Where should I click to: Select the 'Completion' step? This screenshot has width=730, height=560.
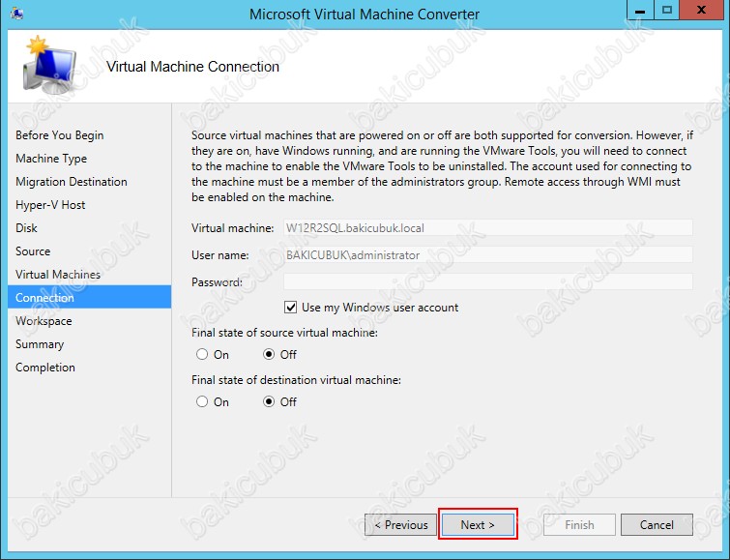click(45, 368)
